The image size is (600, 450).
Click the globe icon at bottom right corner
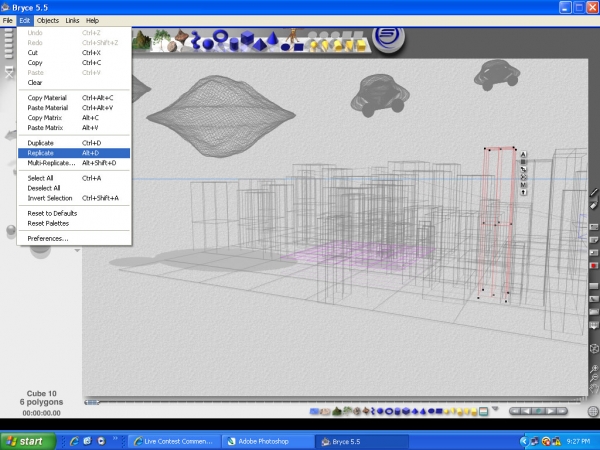[593, 411]
